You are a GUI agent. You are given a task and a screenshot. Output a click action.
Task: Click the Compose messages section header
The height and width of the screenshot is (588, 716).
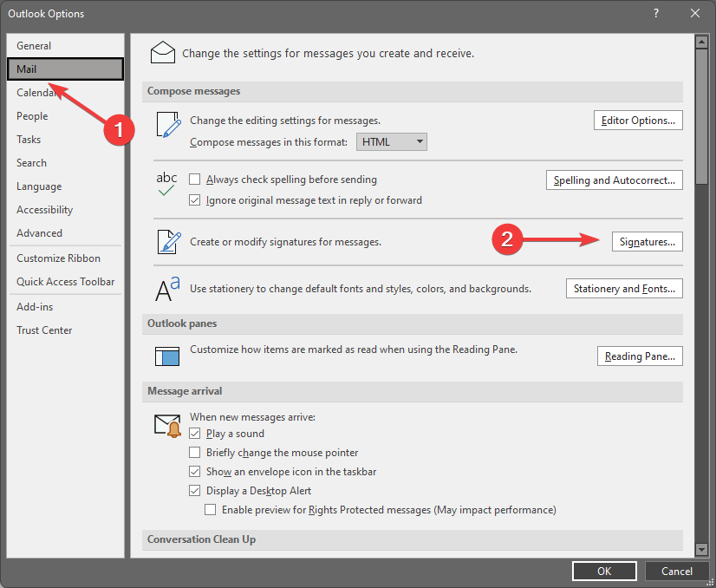pos(413,91)
